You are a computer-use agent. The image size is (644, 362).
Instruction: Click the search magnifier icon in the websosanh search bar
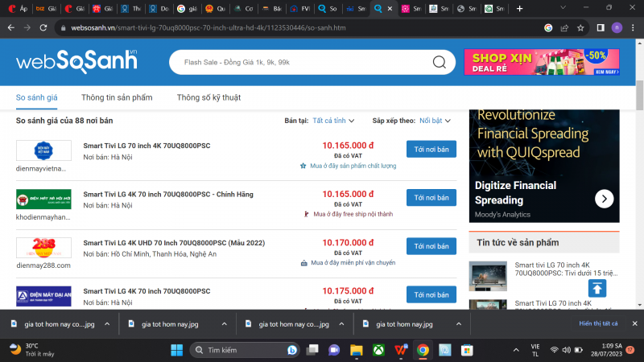tap(439, 62)
